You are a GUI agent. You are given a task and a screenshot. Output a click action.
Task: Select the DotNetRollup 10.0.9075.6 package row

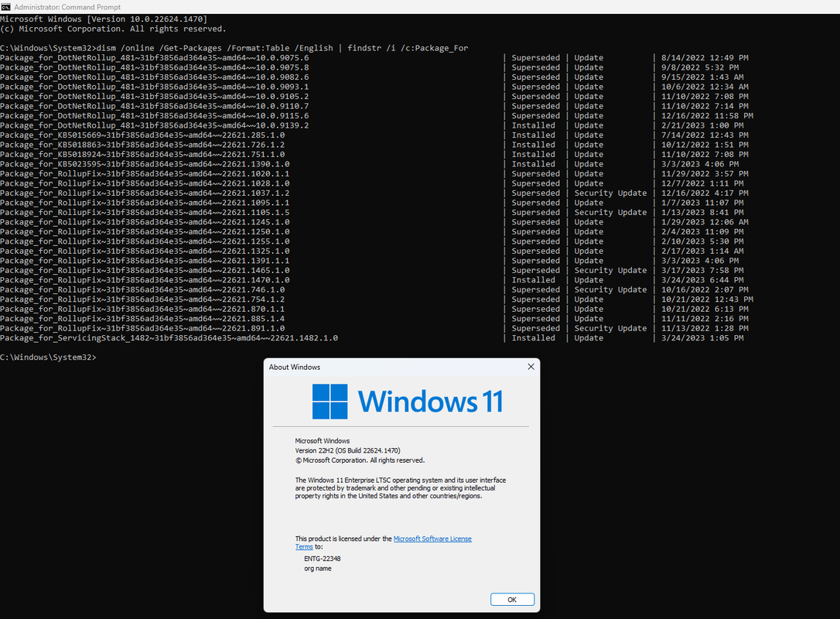pos(374,58)
